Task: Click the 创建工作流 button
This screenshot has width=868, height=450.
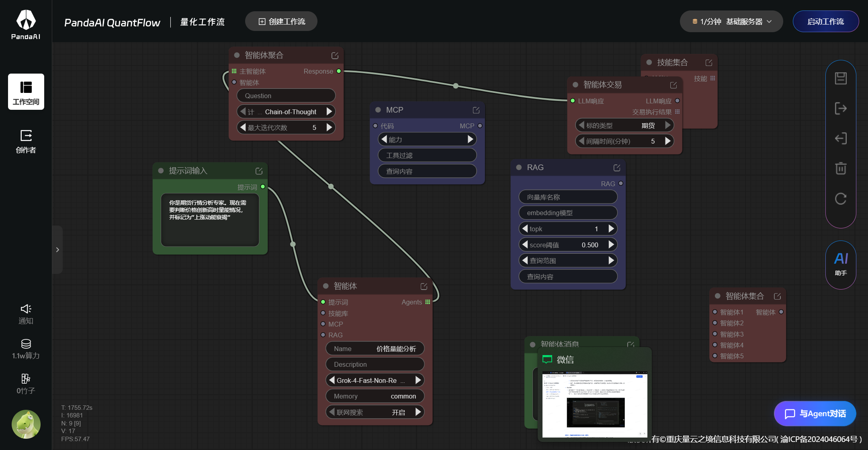Action: click(281, 22)
